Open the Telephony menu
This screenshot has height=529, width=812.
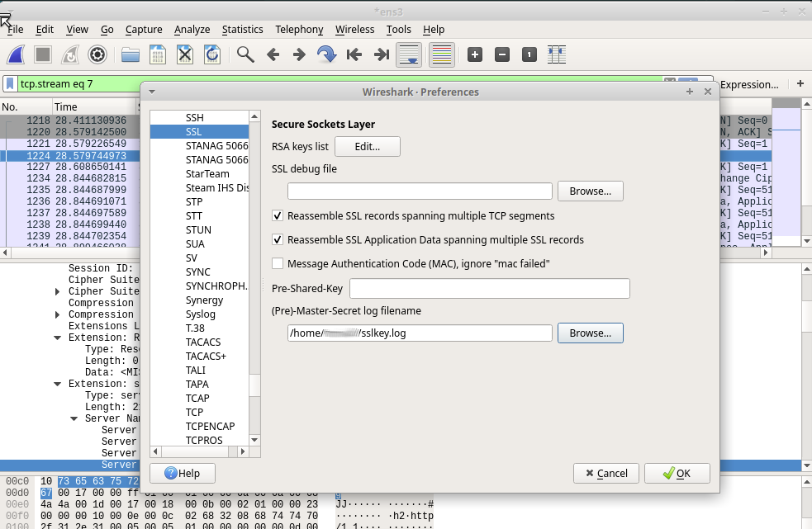point(299,29)
